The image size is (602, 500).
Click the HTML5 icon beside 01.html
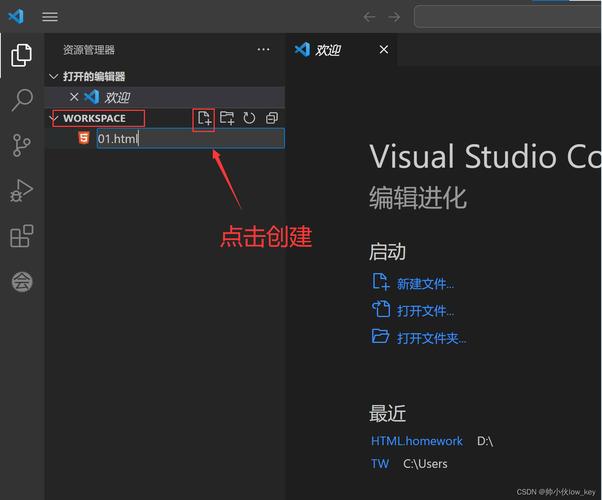click(84, 138)
